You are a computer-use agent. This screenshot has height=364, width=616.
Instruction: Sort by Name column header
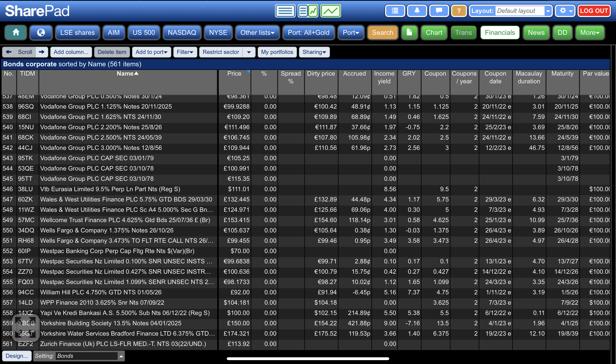tap(128, 82)
